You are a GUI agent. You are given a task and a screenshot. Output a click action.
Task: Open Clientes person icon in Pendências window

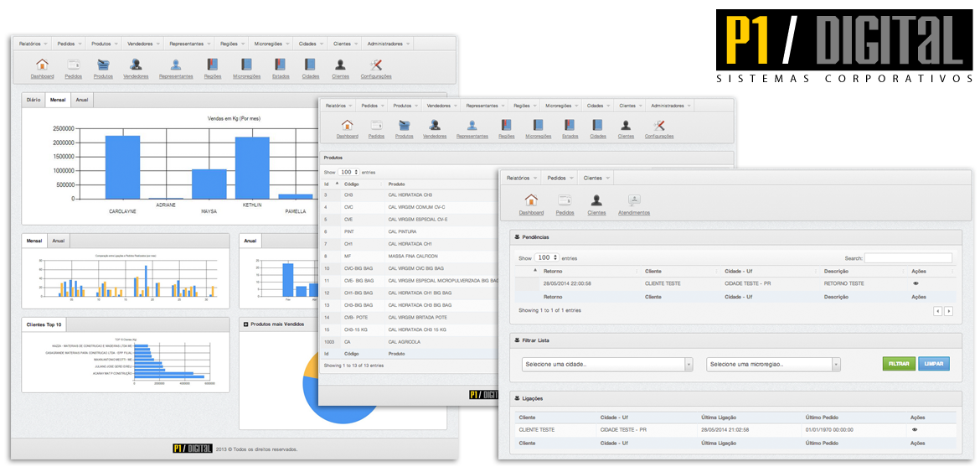click(596, 201)
